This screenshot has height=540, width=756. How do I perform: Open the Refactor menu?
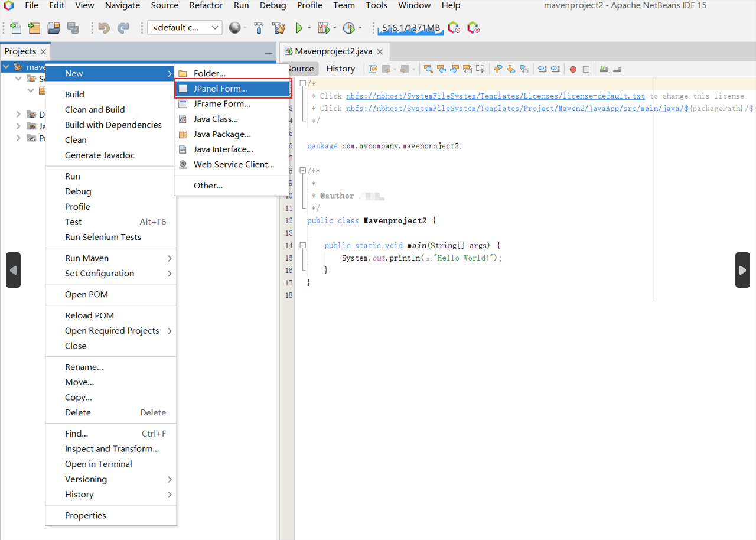206,5
